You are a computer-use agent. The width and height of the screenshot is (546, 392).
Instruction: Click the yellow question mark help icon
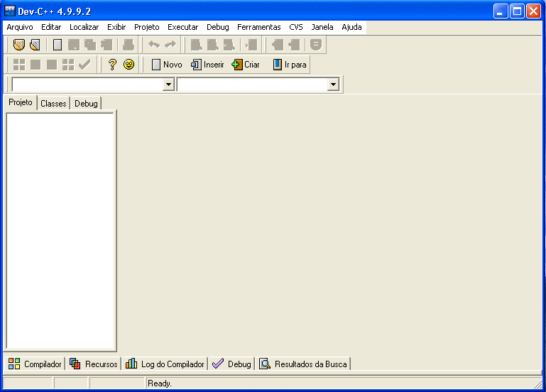pos(112,65)
